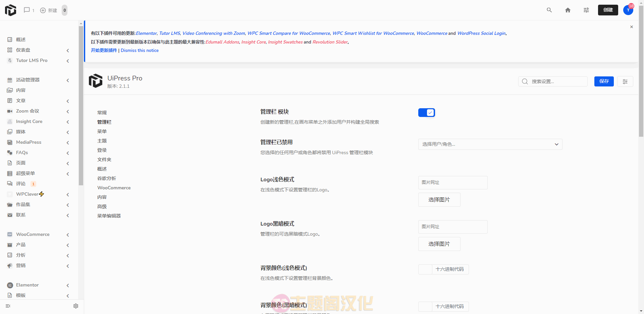The image size is (644, 314).
Task: Focus 十六进制代码 field for 背景颜色(浅色模式)
Action: 450,269
